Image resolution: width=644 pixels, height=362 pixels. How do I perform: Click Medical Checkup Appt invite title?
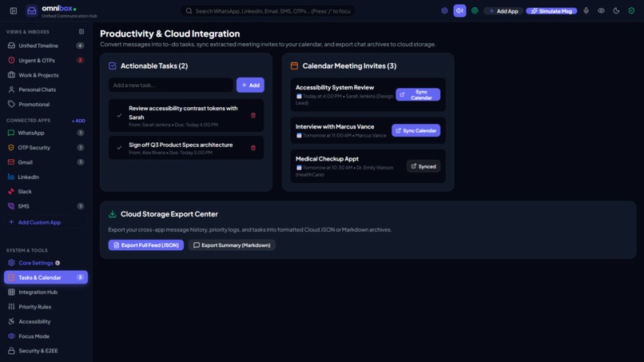click(327, 158)
